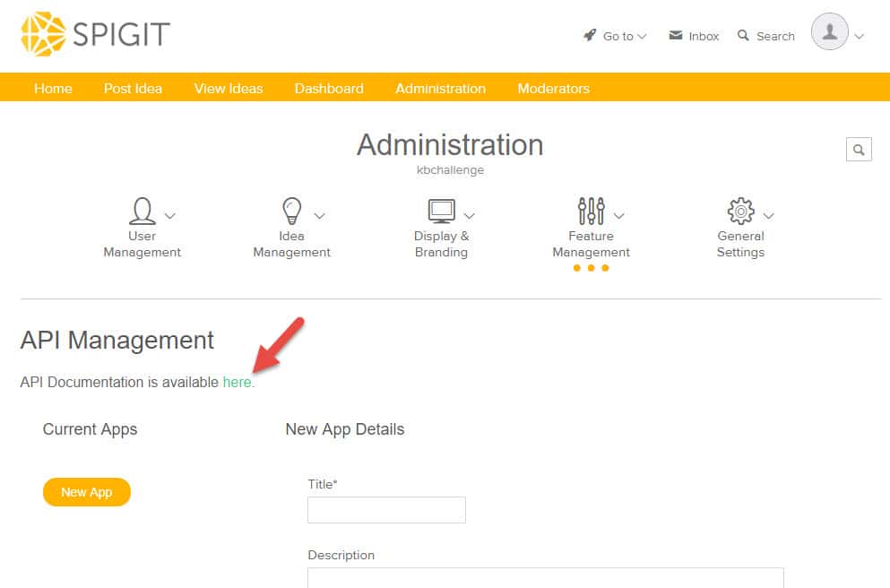Viewport: 890px width, 588px height.
Task: Open the Post Idea menu item
Action: [133, 88]
